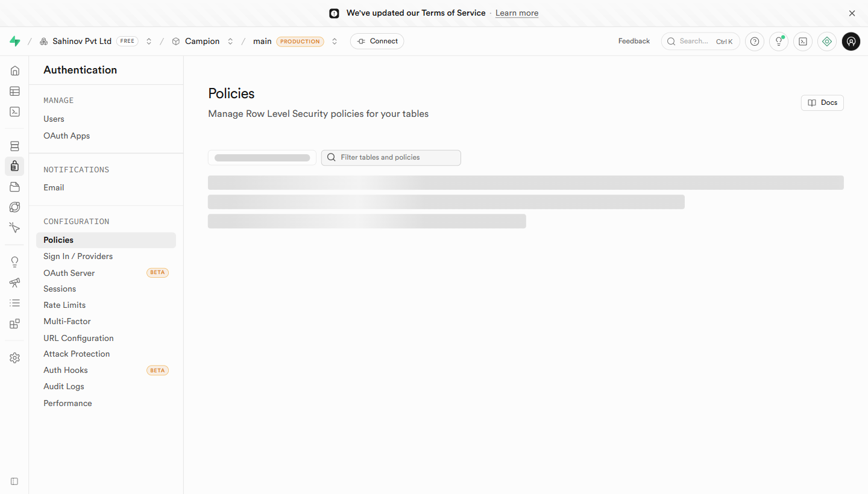Viewport: 868px width, 494px height.
Task: Open Audit Logs page
Action: (x=63, y=386)
